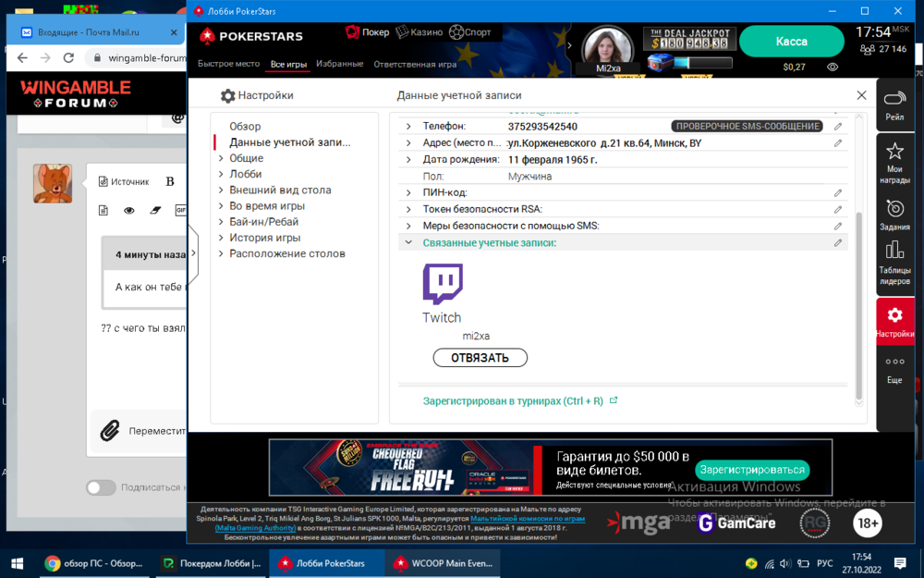Collapse Связанные учетные записи section

tap(408, 243)
